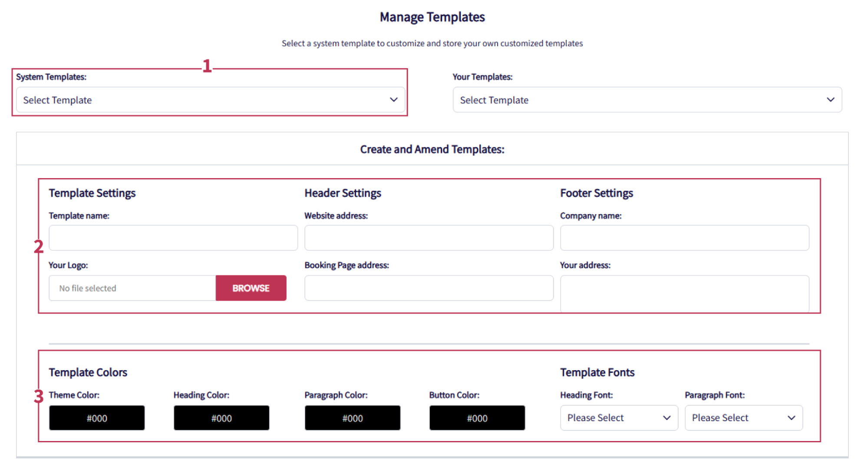Expand the Heading Font dropdown
868x464 pixels.
(619, 418)
